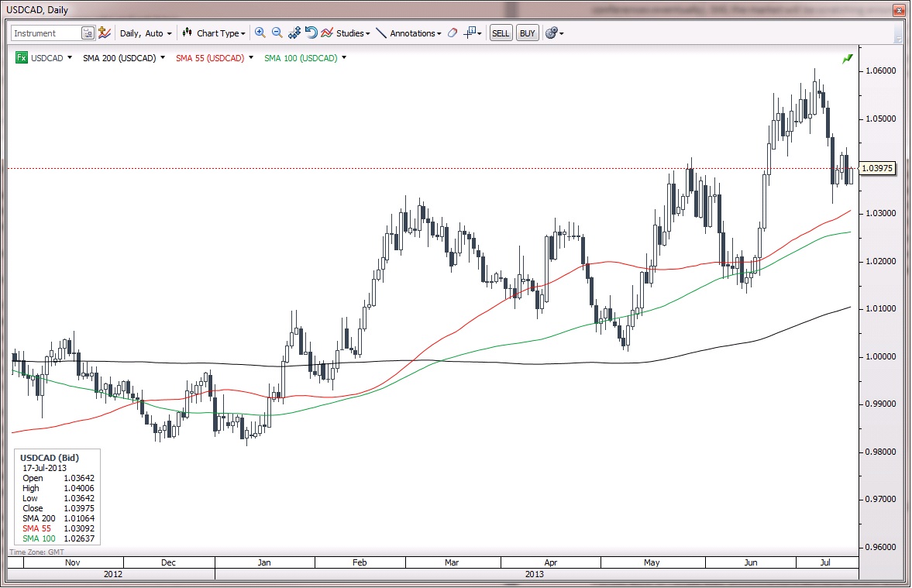
Task: Click the blue arrows pan chart icon
Action: 294,33
